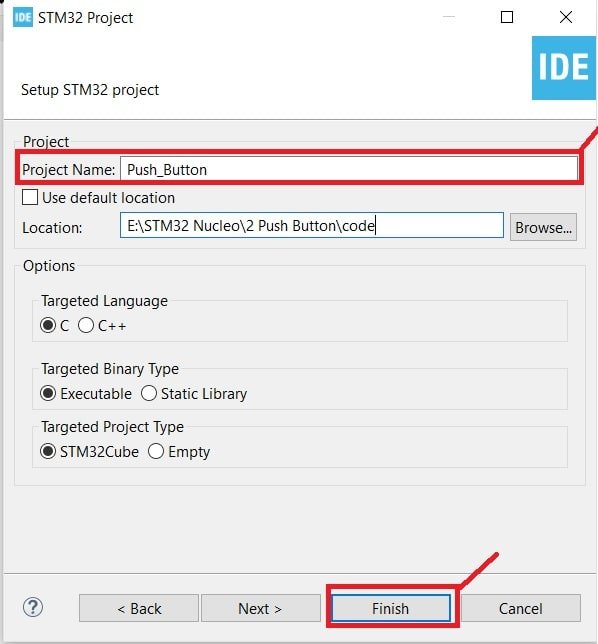Screen dimensions: 598x644
Task: Go Back to previous wizard page
Action: 139,608
